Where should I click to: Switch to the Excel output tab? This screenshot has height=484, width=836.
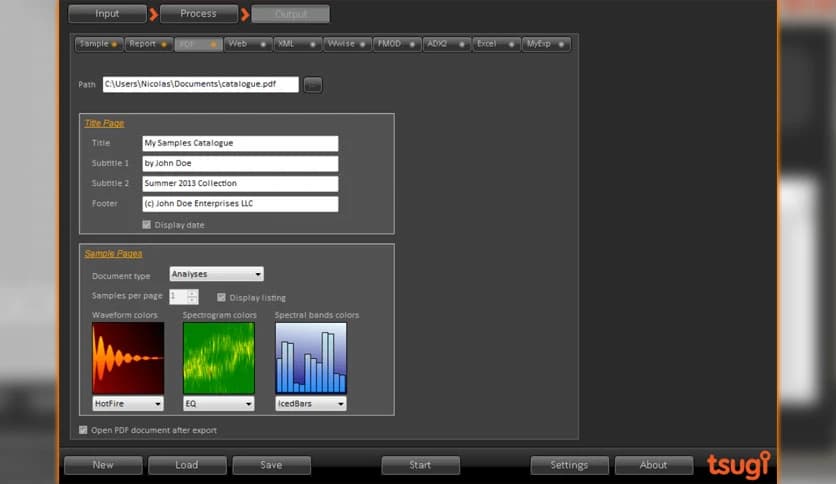(x=495, y=44)
